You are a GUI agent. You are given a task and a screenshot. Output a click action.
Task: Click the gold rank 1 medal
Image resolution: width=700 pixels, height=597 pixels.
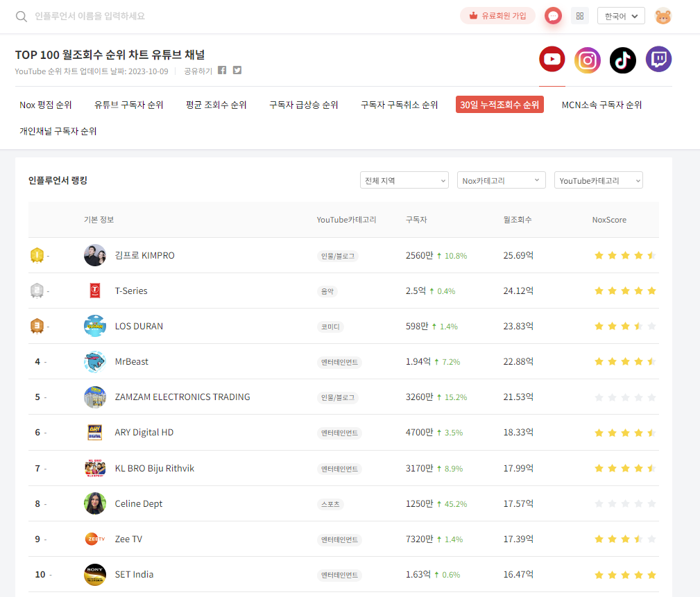point(37,255)
